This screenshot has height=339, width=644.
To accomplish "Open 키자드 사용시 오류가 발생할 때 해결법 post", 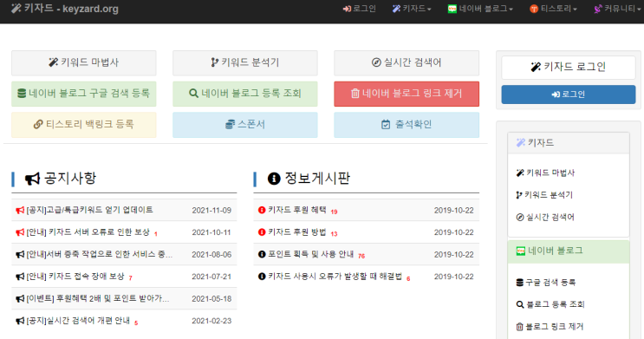I will (335, 277).
